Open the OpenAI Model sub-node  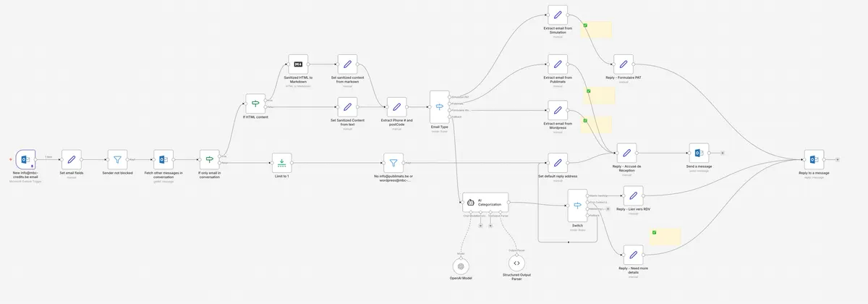[461, 265]
